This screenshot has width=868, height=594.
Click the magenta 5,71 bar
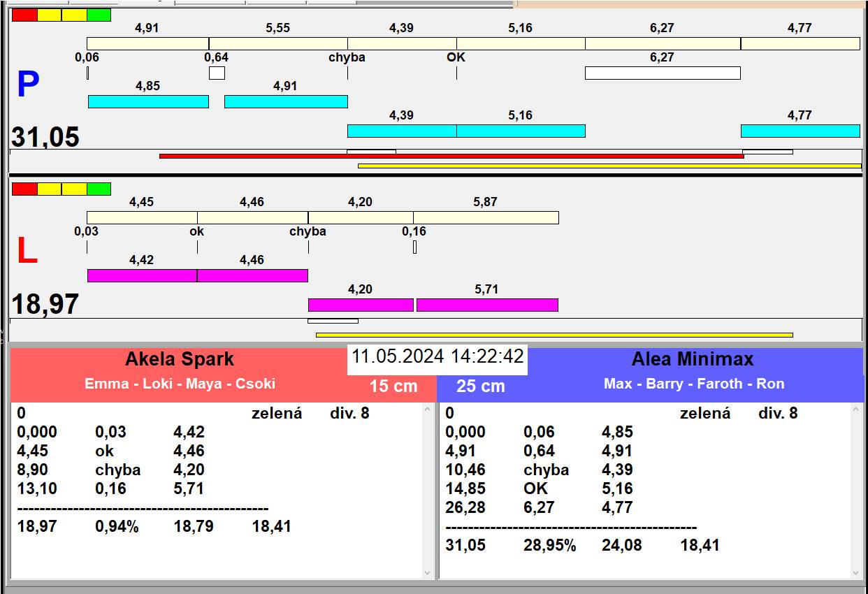487,305
